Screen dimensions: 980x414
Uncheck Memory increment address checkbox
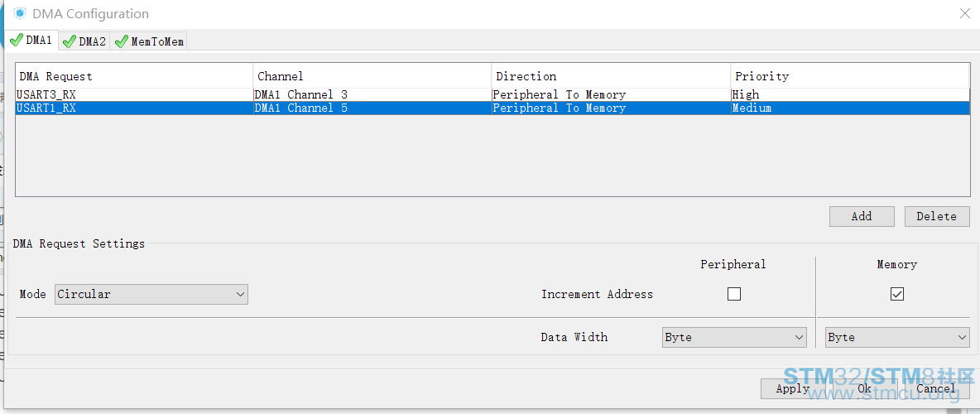coord(897,294)
